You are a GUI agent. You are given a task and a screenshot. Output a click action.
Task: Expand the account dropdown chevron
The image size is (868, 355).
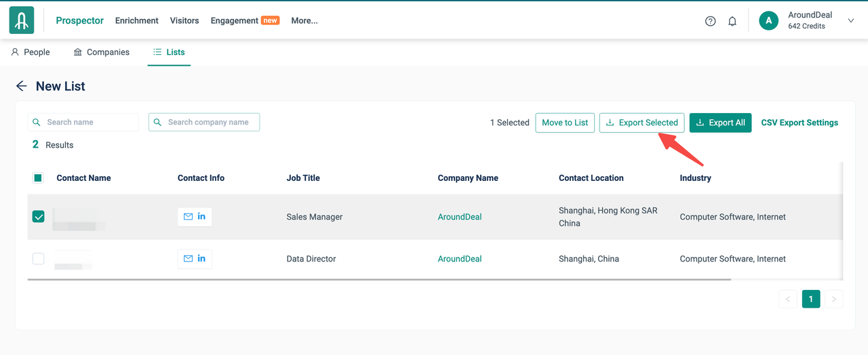pos(851,21)
